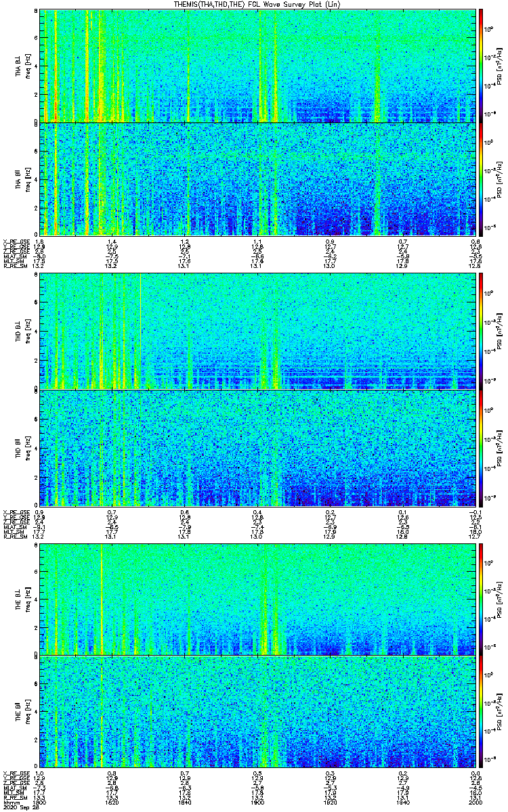Image resolution: width=508 pixels, height=812 pixels.
Task: Click the THE B-parallel spectrogram panel
Action: [258, 711]
